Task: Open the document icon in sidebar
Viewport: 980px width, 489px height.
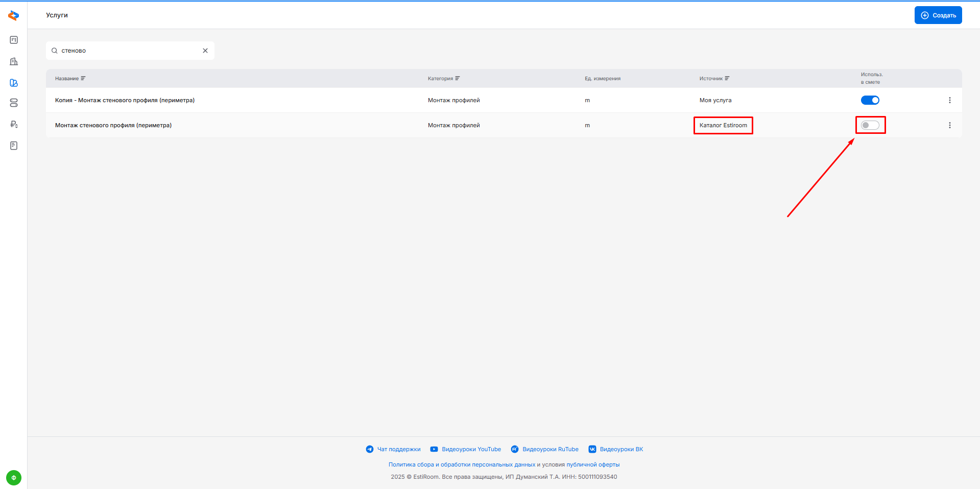Action: tap(14, 146)
